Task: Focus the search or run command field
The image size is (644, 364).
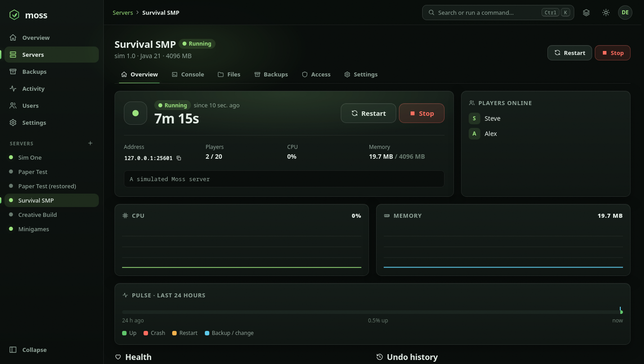Action: [498, 13]
